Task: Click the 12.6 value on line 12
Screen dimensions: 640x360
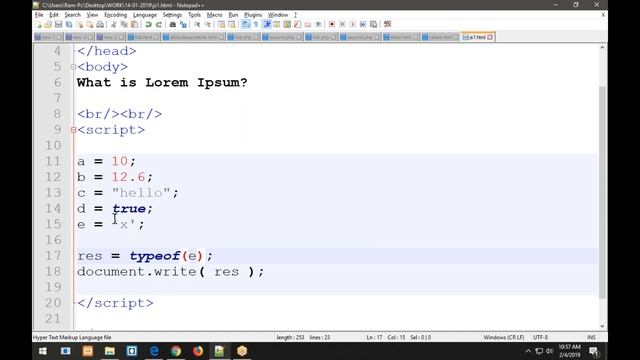Action: (x=128, y=177)
